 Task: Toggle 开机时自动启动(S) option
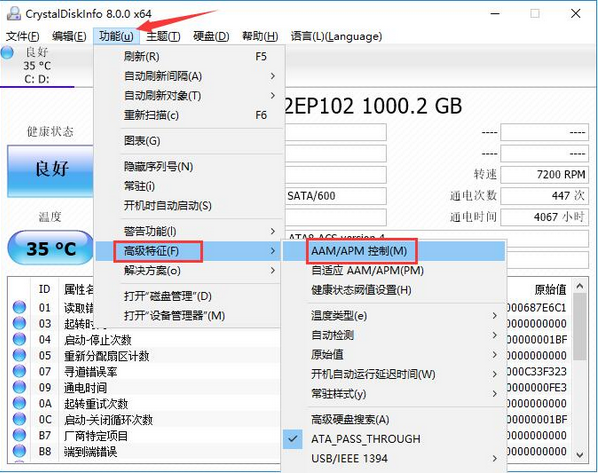(190, 206)
